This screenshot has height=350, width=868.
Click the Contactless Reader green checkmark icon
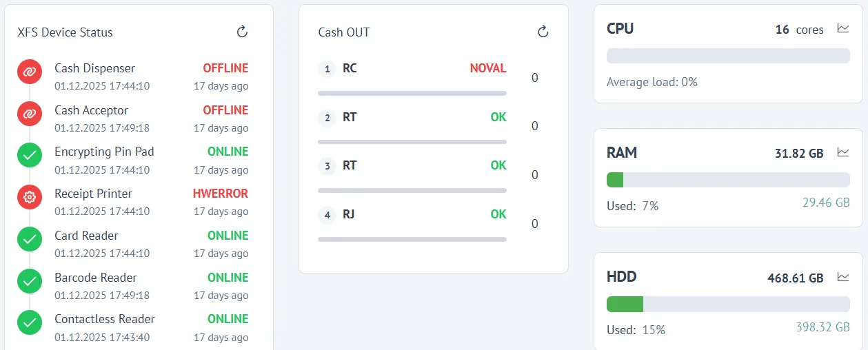[29, 322]
